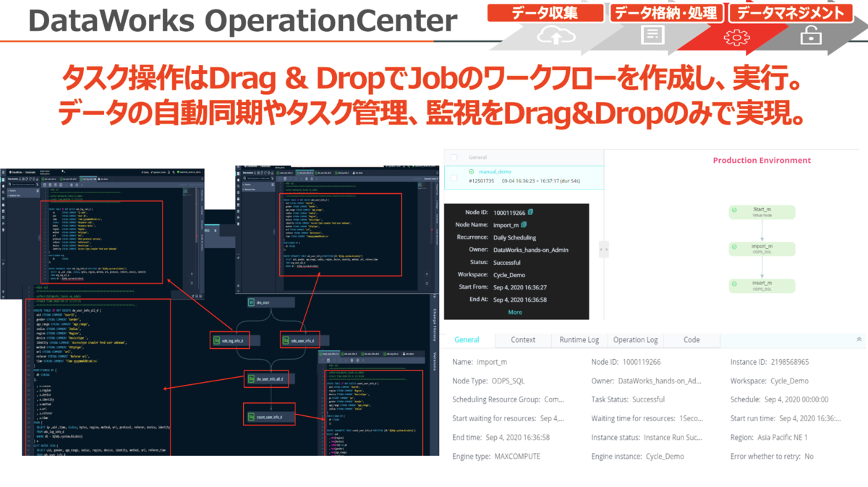This screenshot has height=487, width=868.
Task: Click Node Type: ODPS_SQL
Action: 490,381
